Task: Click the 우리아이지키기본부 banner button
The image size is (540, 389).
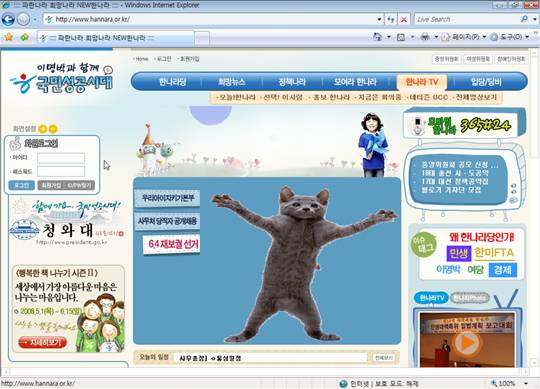Action: pyautogui.click(x=167, y=199)
